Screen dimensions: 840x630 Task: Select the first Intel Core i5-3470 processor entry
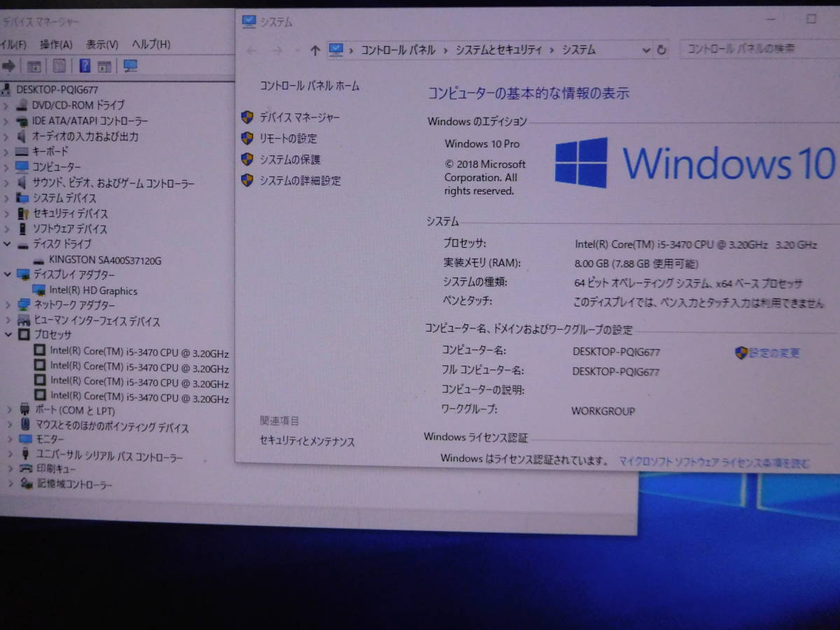[139, 353]
